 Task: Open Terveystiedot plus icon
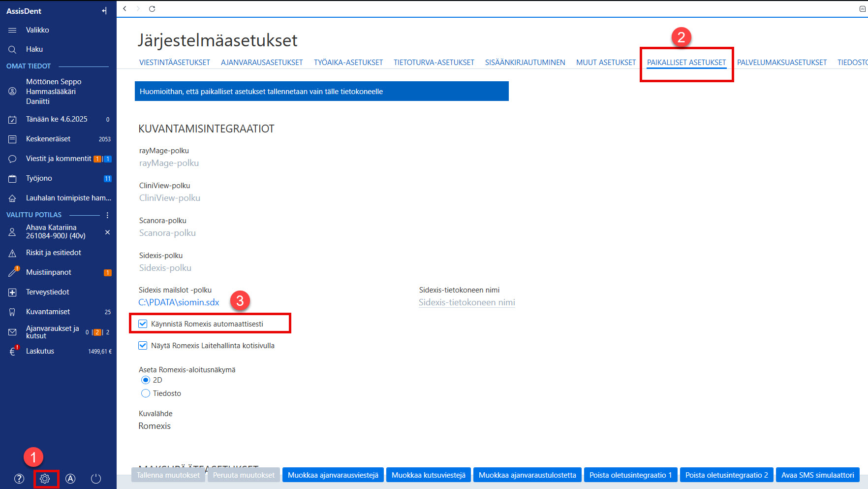click(12, 293)
